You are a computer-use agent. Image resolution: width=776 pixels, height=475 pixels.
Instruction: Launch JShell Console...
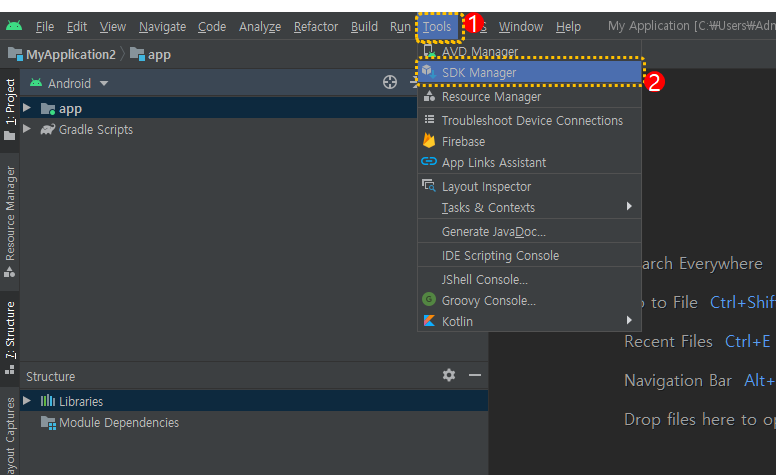(529, 280)
